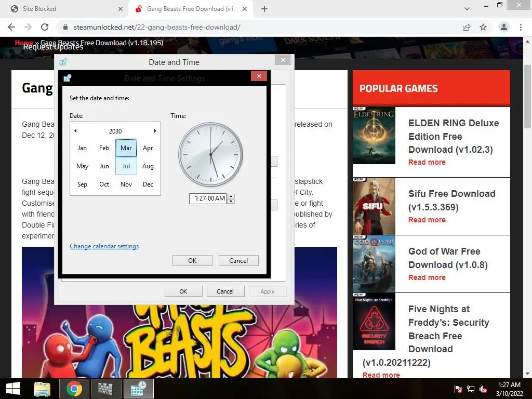This screenshot has width=532, height=399.
Task: Click the browser forward arrow
Action: click(x=28, y=27)
